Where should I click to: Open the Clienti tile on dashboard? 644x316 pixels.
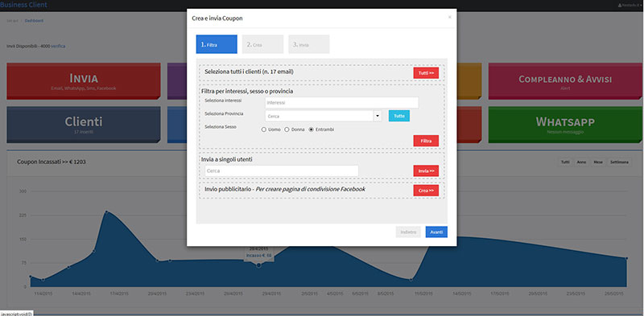coord(84,125)
